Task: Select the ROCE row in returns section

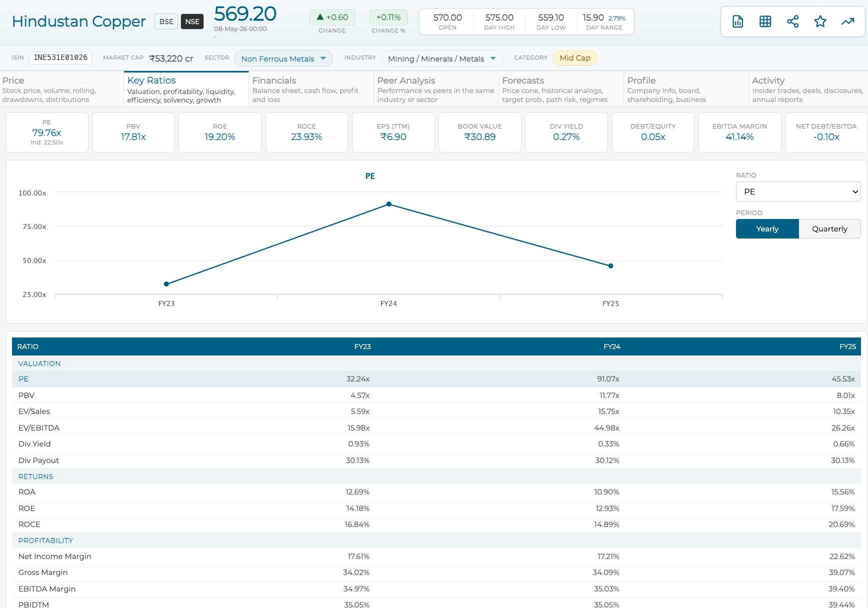Action: [x=436, y=524]
